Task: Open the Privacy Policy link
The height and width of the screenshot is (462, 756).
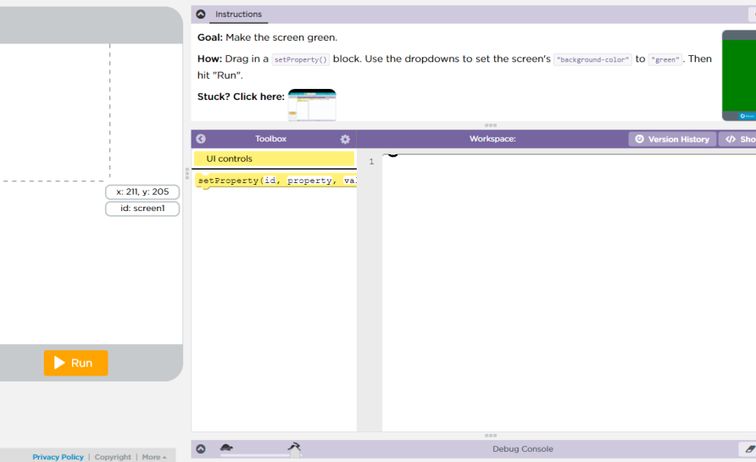Action: [x=58, y=457]
